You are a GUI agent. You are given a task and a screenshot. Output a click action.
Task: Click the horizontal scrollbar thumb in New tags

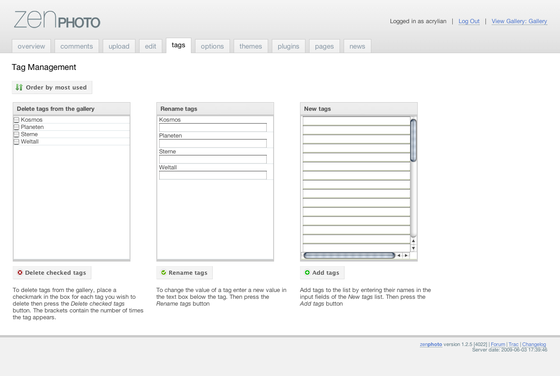tap(349, 255)
